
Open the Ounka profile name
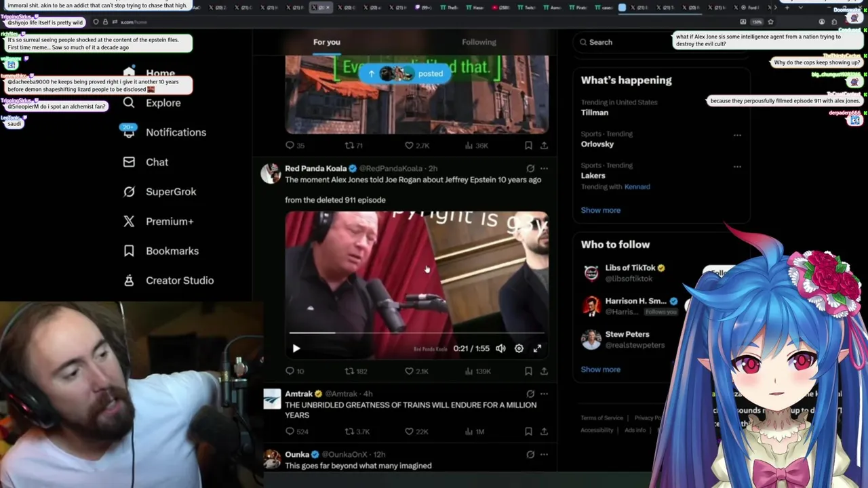297,455
